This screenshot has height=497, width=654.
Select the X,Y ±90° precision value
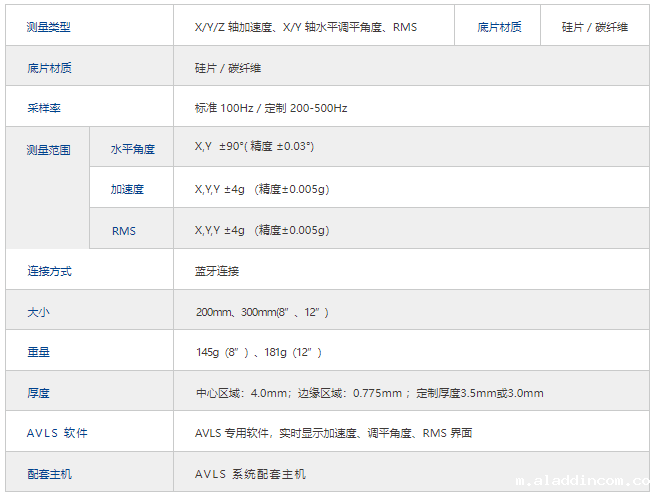pyautogui.click(x=254, y=147)
